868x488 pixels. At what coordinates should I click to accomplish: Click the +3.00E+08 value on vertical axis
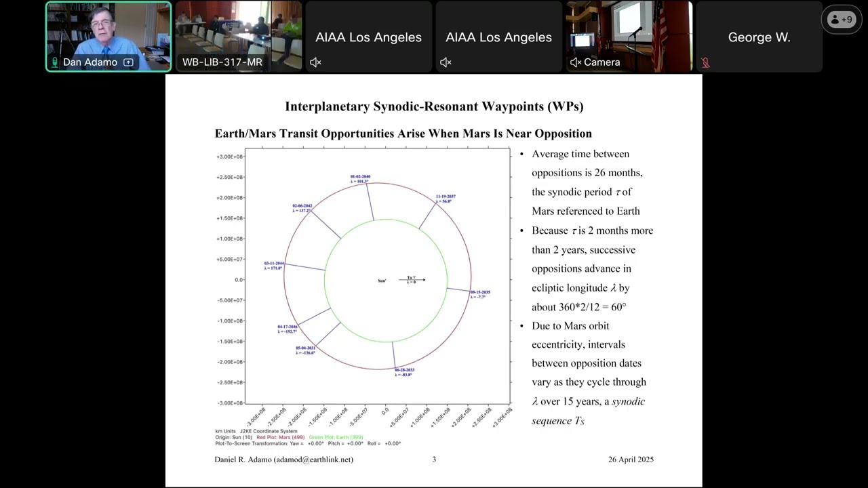230,157
